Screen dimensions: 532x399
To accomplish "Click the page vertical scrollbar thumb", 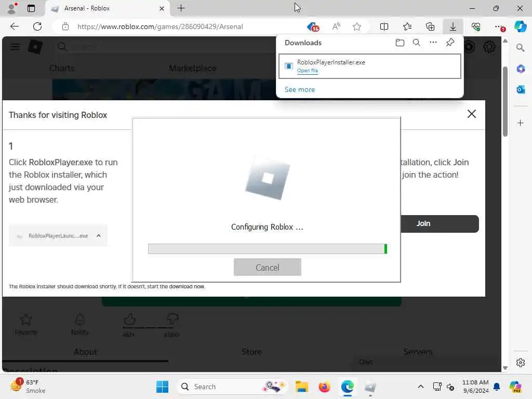I will pyautogui.click(x=505, y=101).
